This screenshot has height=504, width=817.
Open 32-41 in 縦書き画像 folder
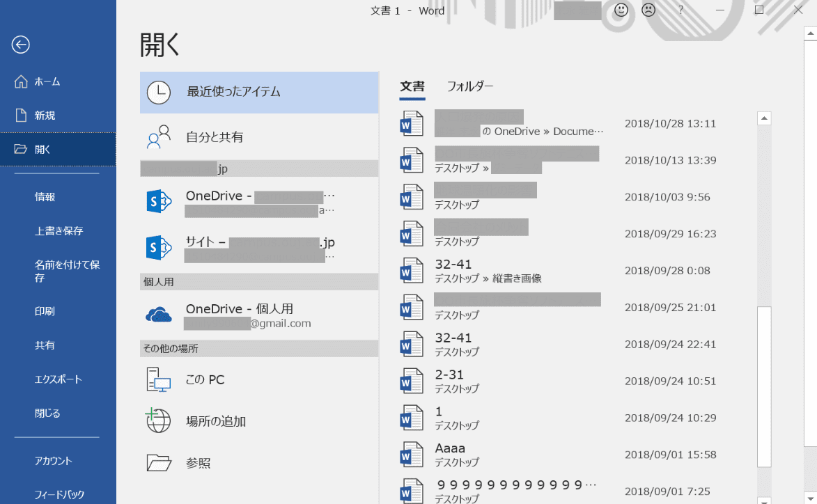click(575, 271)
